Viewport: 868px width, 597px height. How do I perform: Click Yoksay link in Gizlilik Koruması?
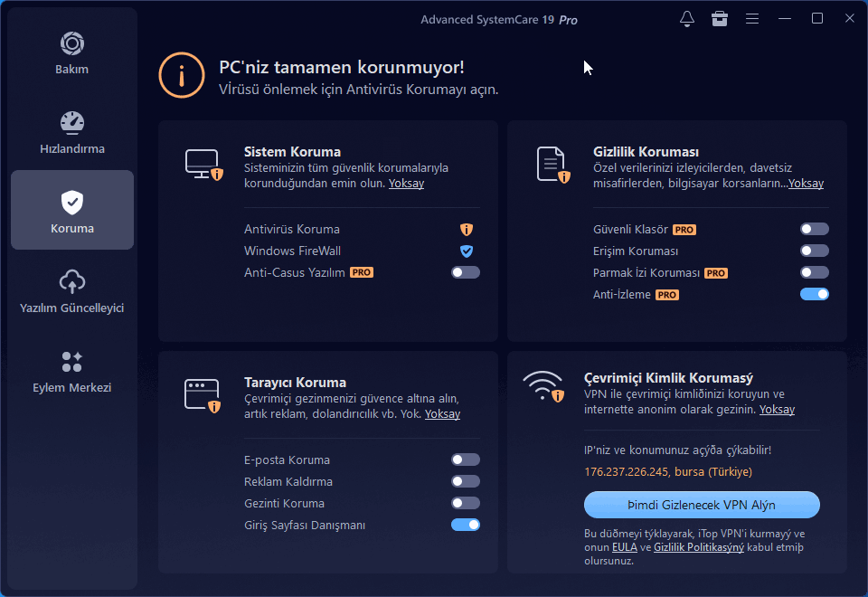pos(806,184)
